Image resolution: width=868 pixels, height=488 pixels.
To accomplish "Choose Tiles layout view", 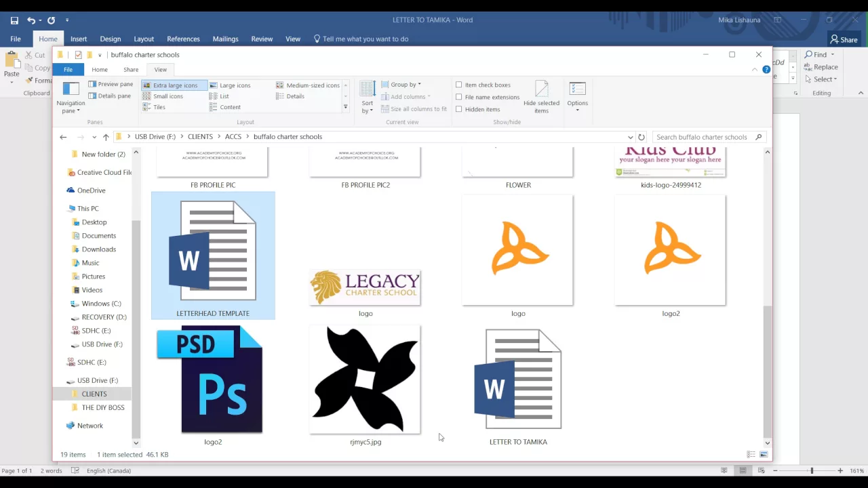I will coord(154,107).
